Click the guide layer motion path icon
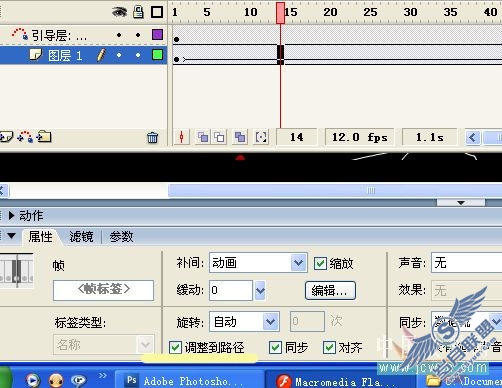The height and width of the screenshot is (388, 502). [x=20, y=34]
